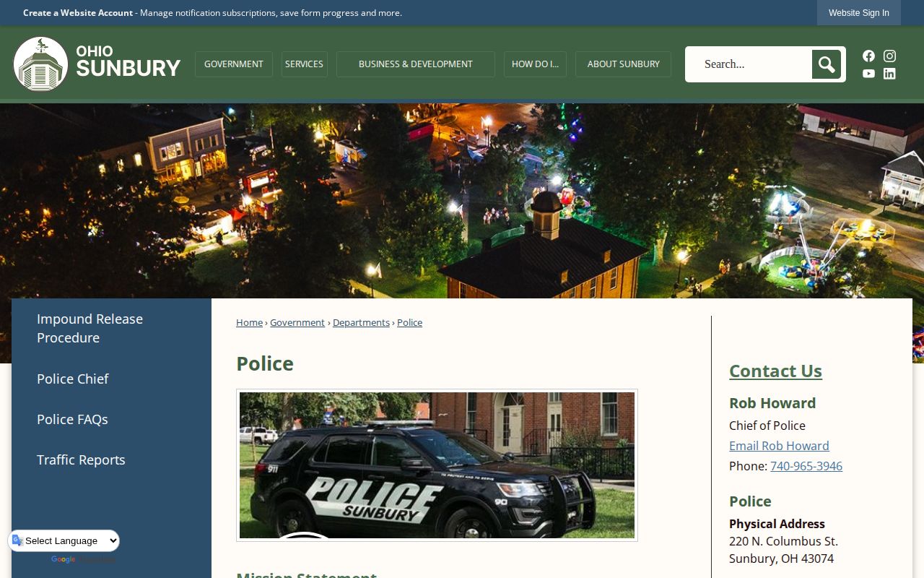Viewport: 924px width, 578px height.
Task: Click the Create a Website Account link
Action: (78, 13)
